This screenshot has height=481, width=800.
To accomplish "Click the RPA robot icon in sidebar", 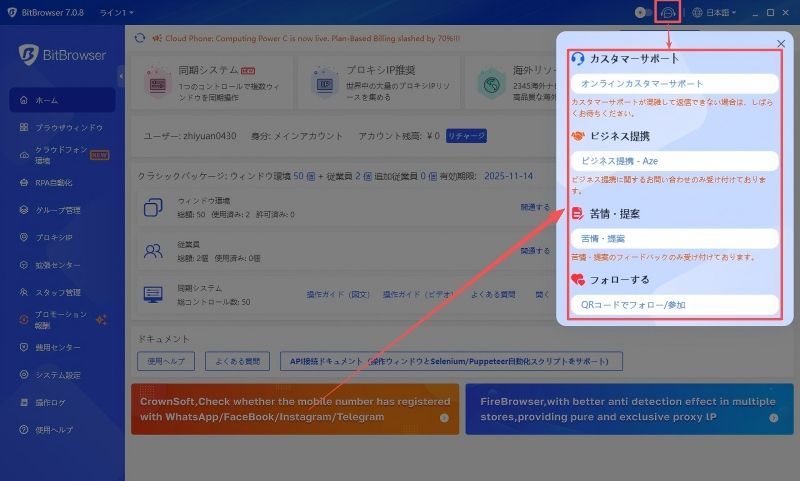I will click(23, 183).
